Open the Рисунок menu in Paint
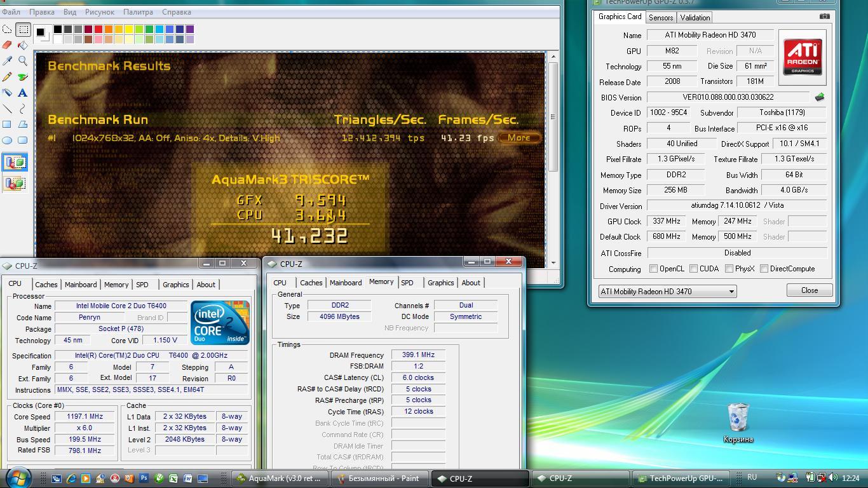868x488 pixels. tap(100, 11)
